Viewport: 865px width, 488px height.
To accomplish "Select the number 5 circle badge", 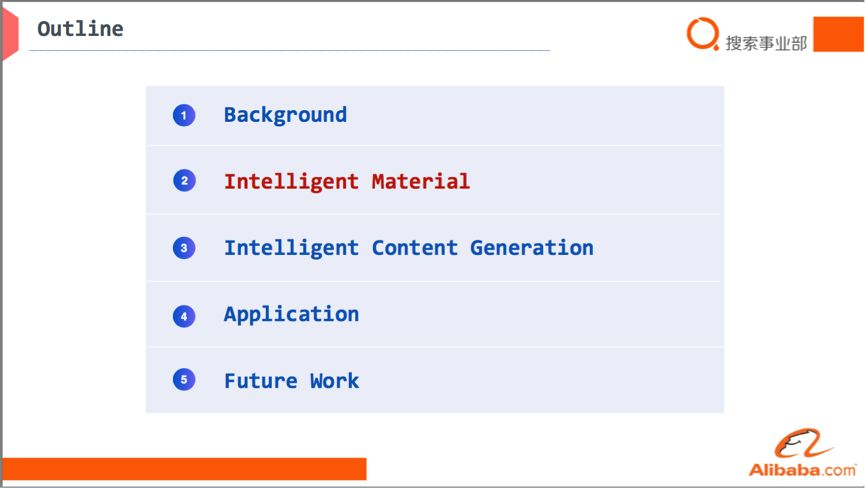I will 184,380.
